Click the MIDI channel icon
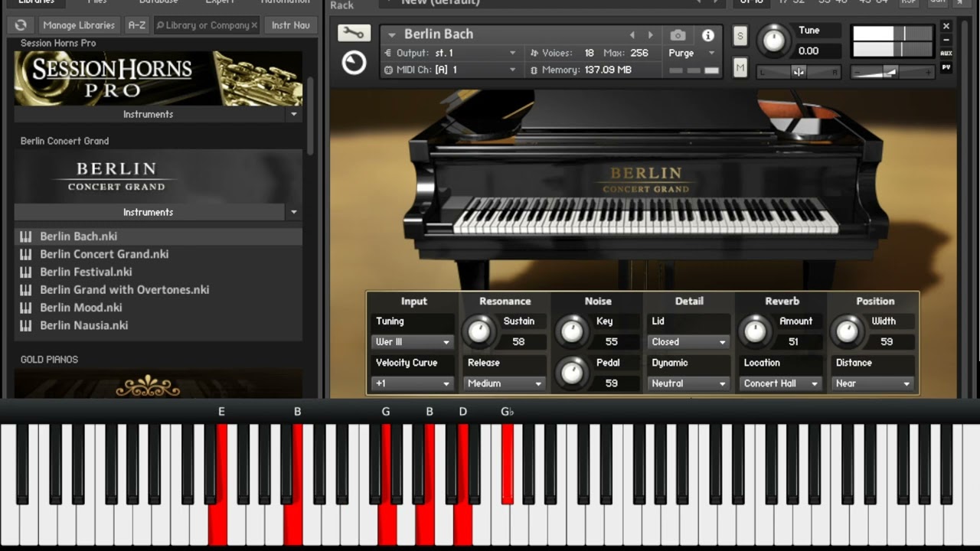Viewport: 980px width, 551px height. [x=388, y=70]
